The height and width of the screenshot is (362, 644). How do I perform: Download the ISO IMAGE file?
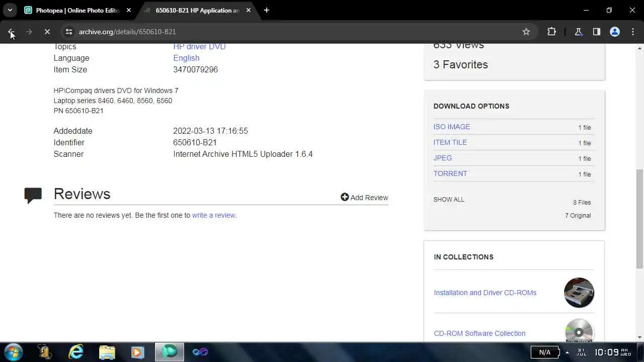[452, 127]
